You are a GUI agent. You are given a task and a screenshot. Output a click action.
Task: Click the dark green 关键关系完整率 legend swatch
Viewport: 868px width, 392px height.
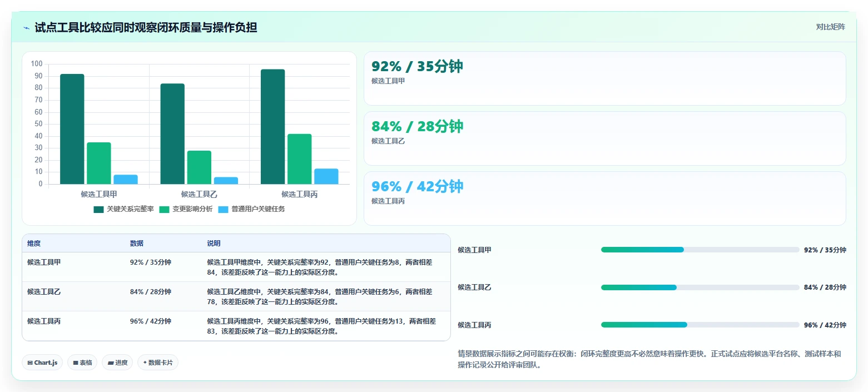tap(98, 210)
